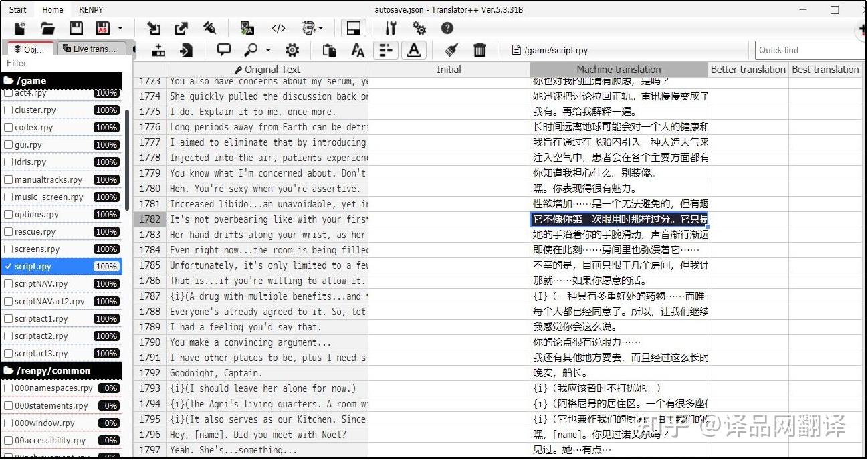Select the code view </> icon
868x460 pixels.
279,28
